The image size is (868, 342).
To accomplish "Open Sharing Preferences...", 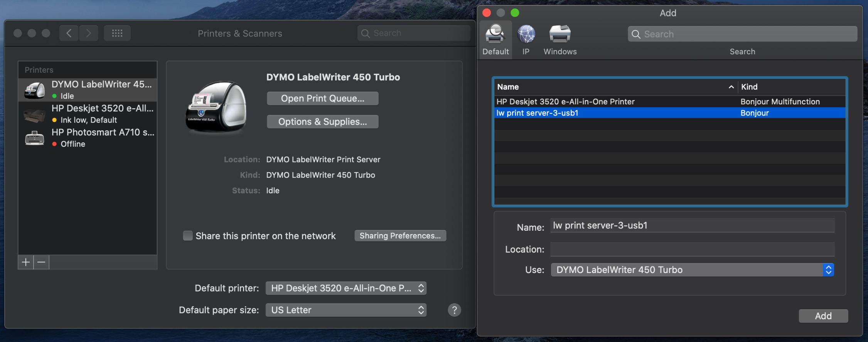I will click(400, 236).
